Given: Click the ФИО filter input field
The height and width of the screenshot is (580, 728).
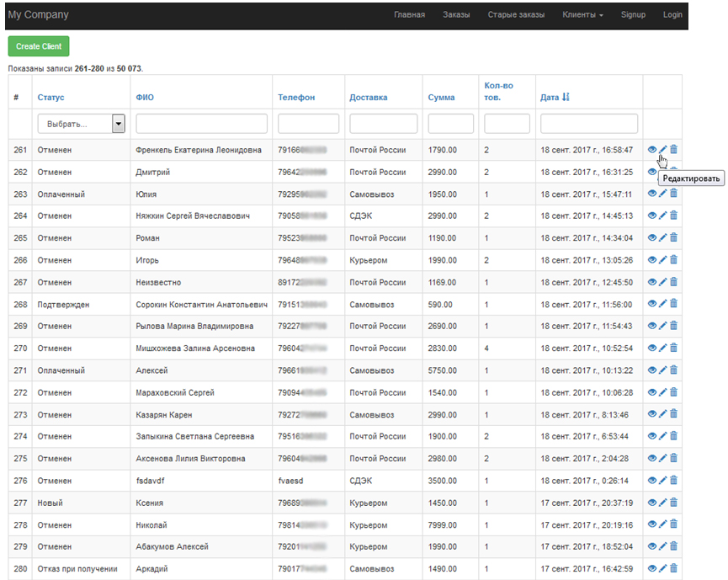Looking at the screenshot, I should (x=201, y=124).
